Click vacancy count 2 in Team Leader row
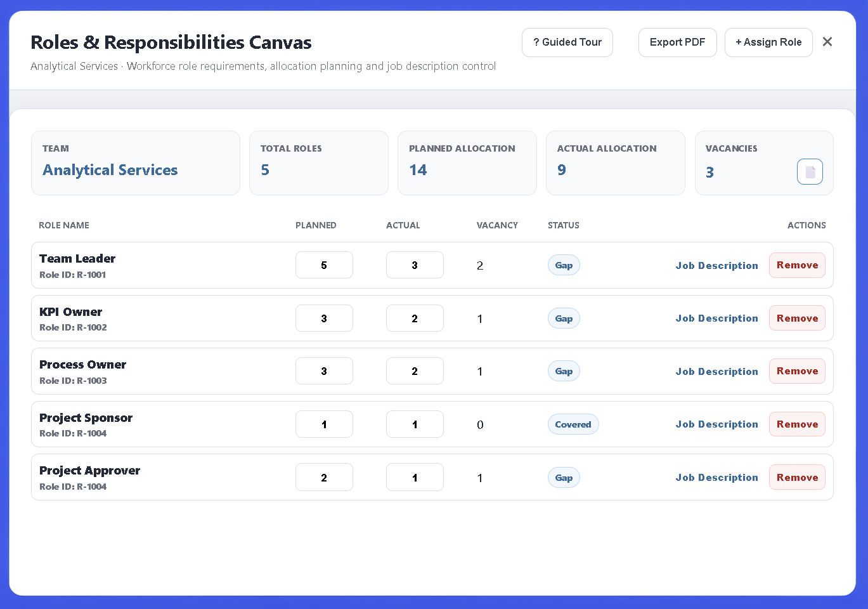The height and width of the screenshot is (609, 868). (x=480, y=266)
